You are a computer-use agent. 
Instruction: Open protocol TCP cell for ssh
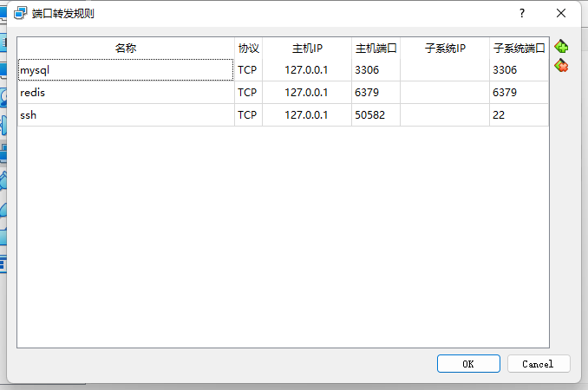[x=248, y=115]
